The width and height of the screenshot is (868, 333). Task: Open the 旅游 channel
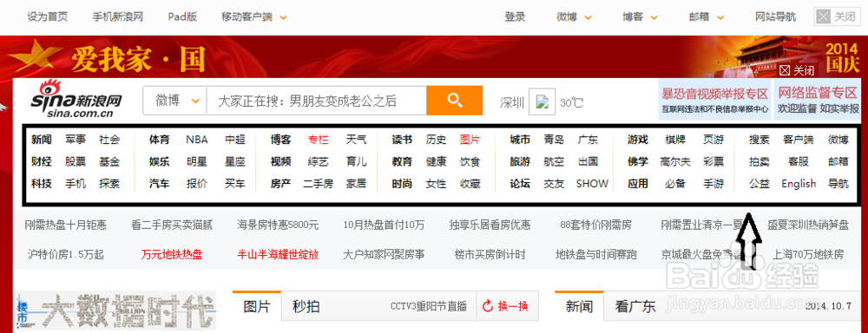click(x=520, y=161)
